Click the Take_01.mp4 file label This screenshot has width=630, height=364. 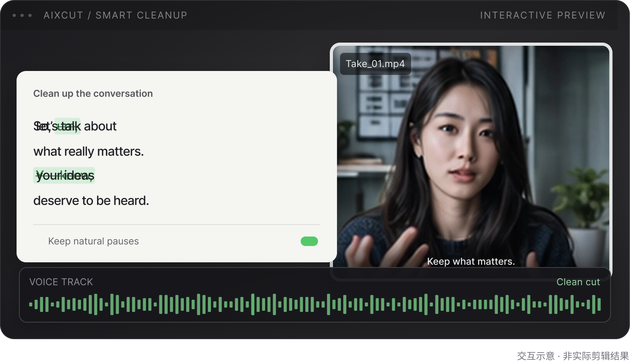pyautogui.click(x=375, y=64)
